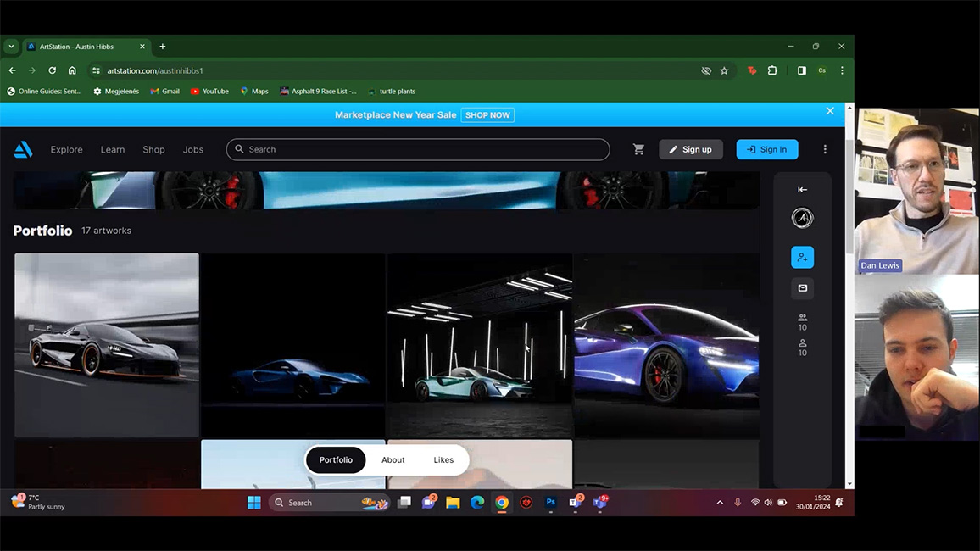This screenshot has height=551, width=980.
Task: Open the Chrome extensions puzzle icon
Action: (772, 70)
